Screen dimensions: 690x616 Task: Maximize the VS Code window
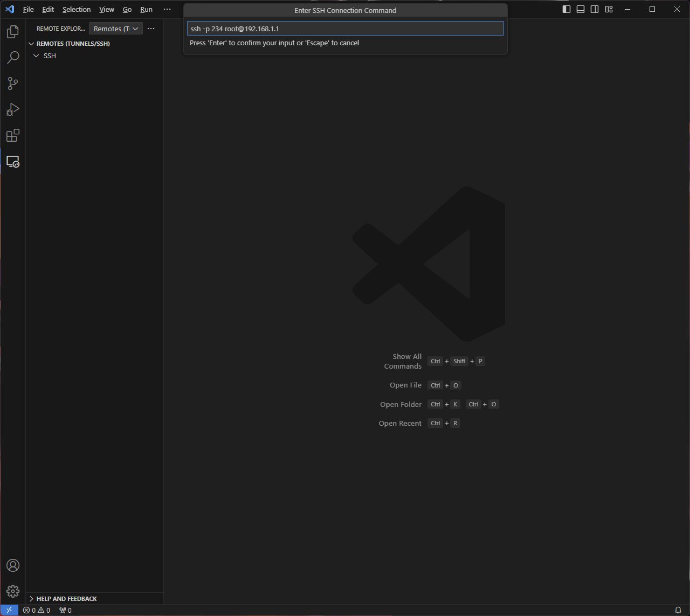[x=652, y=9]
